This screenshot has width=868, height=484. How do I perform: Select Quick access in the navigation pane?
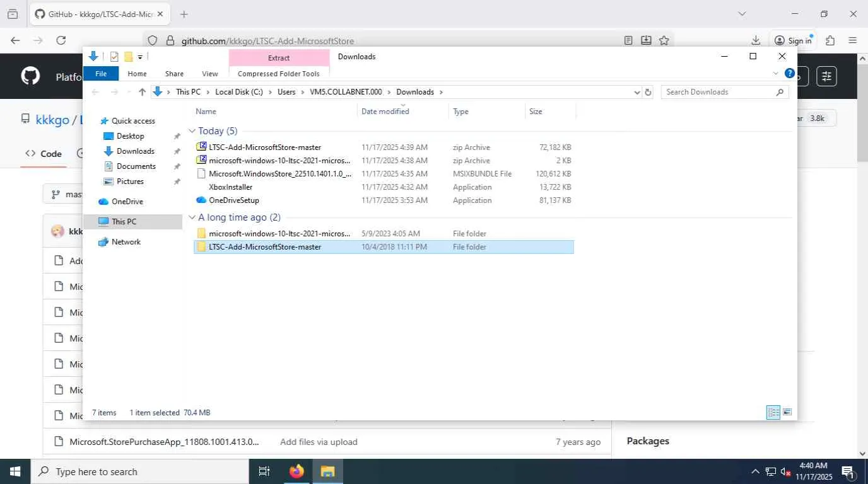tap(133, 121)
